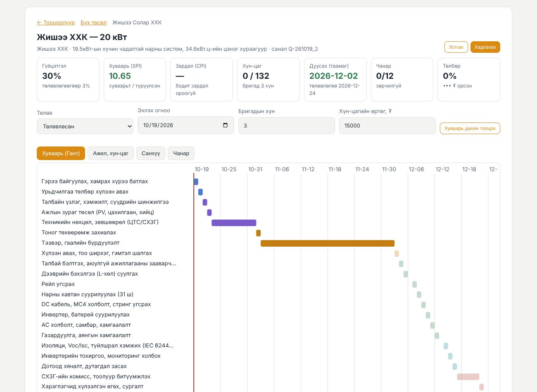The image size is (537, 392).
Task: Click the Дуусах (таамаг) 2026-12-02 card
Action: click(335, 80)
